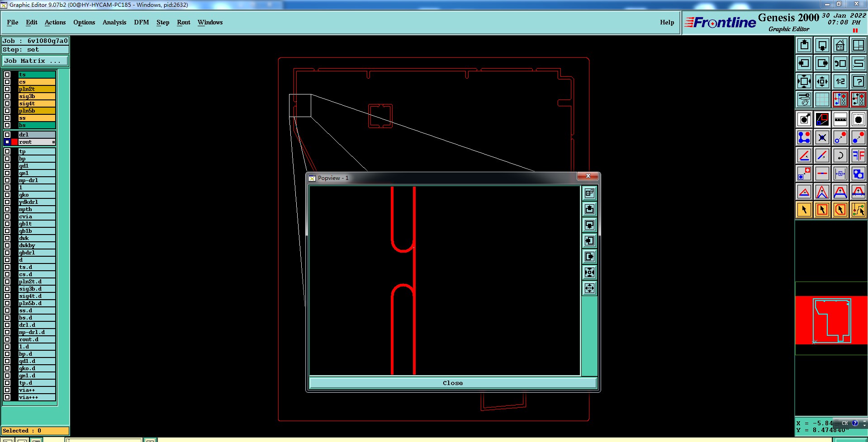This screenshot has width=868, height=442.
Task: Select the gbdrl layer name
Action: (x=37, y=253)
